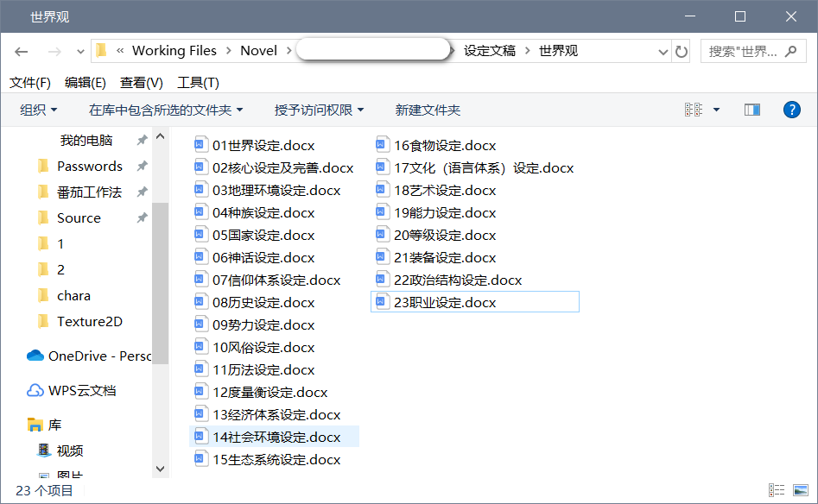Screen dimensions: 818x504
Task: Navigate to 设定文稿 in address bar
Action: pyautogui.click(x=490, y=51)
